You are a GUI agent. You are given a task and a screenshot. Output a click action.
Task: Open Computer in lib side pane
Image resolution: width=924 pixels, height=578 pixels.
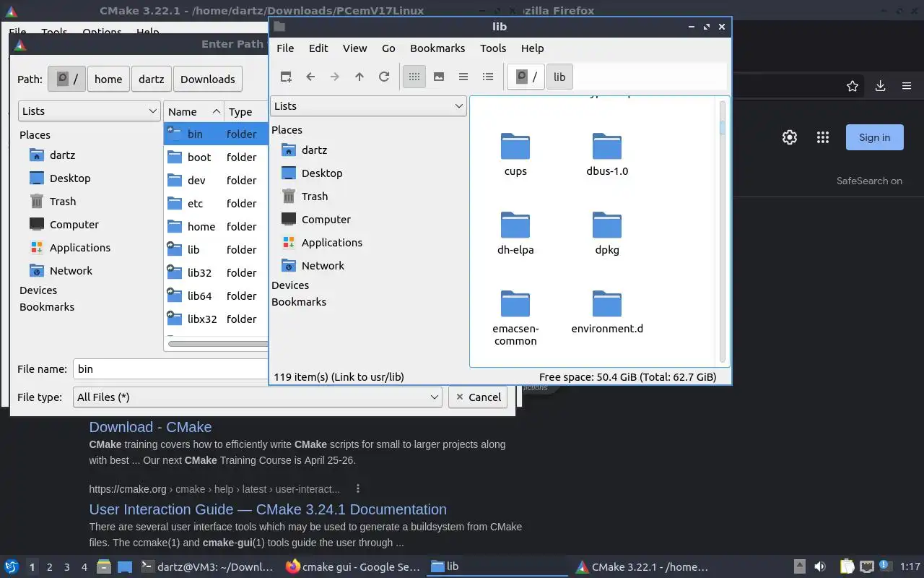pos(326,220)
